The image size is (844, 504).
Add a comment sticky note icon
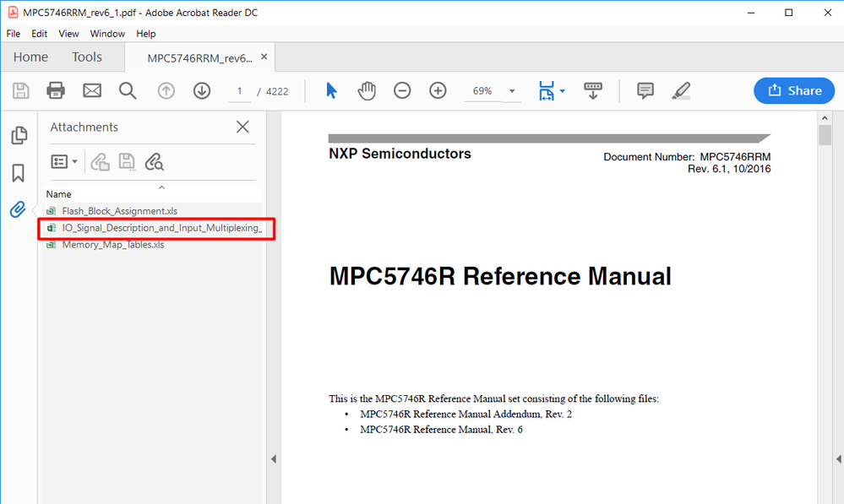pos(645,90)
